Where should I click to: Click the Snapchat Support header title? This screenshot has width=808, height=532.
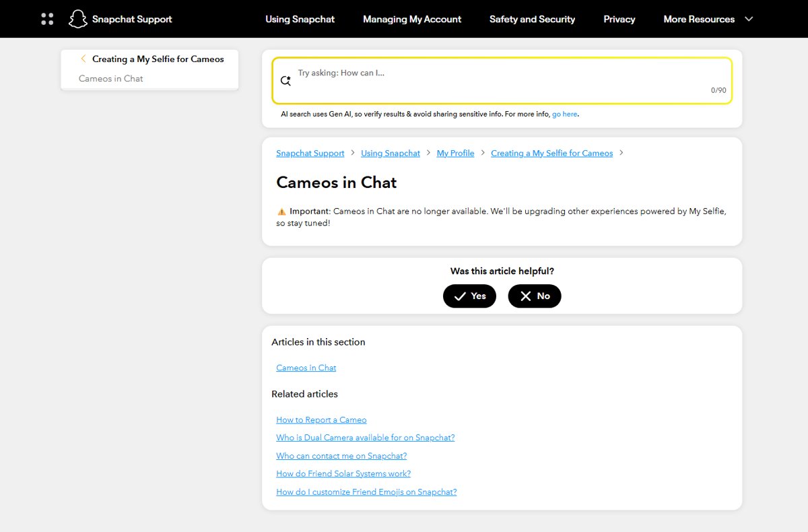[132, 19]
